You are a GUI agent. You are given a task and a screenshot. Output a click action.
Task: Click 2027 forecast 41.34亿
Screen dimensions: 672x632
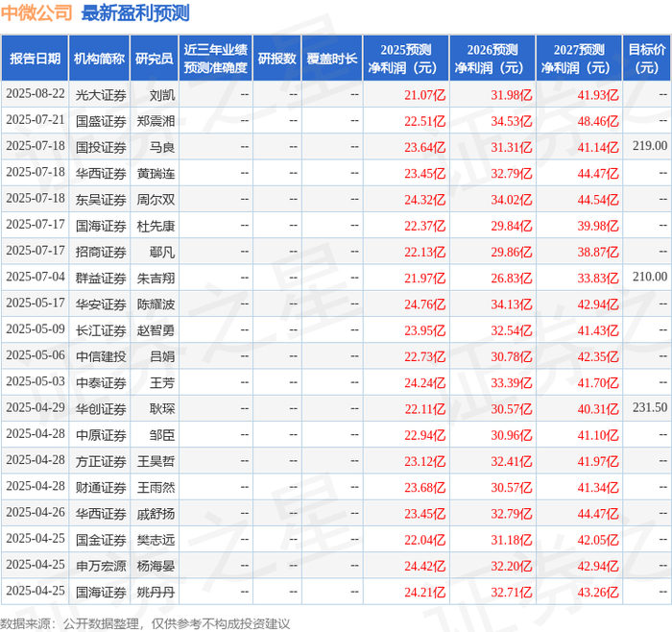598,487
